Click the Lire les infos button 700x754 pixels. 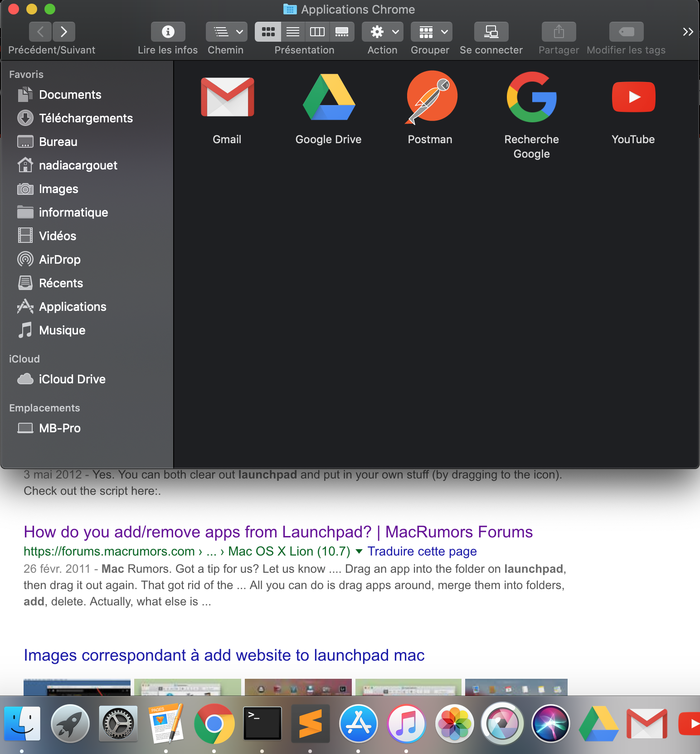(x=168, y=32)
